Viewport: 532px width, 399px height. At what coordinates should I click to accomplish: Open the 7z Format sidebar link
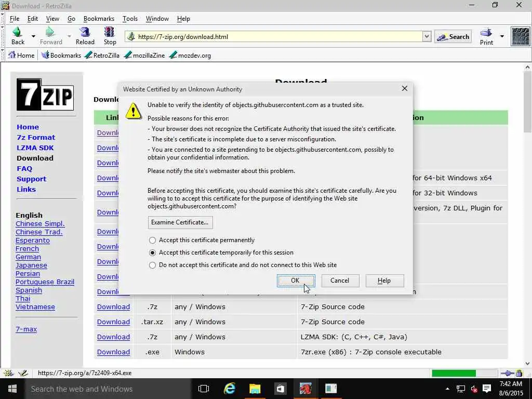point(36,137)
